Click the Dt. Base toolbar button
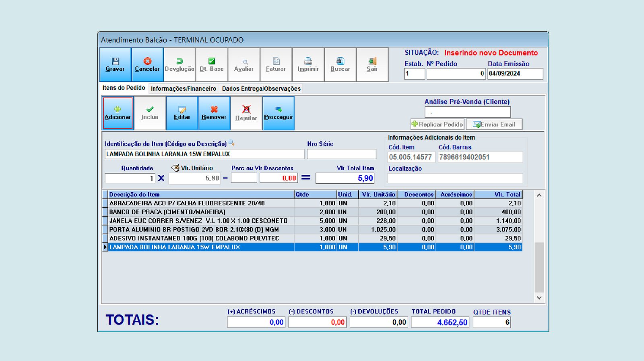 (x=212, y=64)
